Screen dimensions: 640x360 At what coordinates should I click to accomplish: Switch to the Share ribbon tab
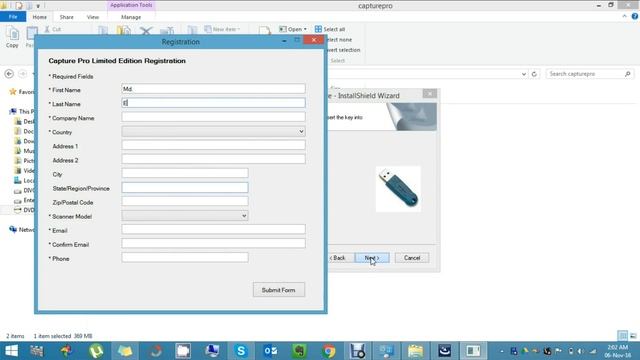[67, 17]
